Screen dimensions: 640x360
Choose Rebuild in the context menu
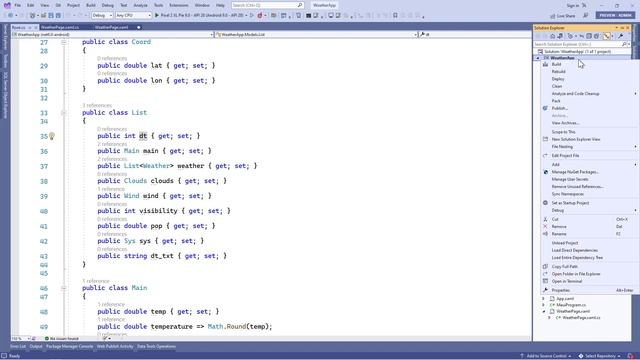tap(558, 72)
